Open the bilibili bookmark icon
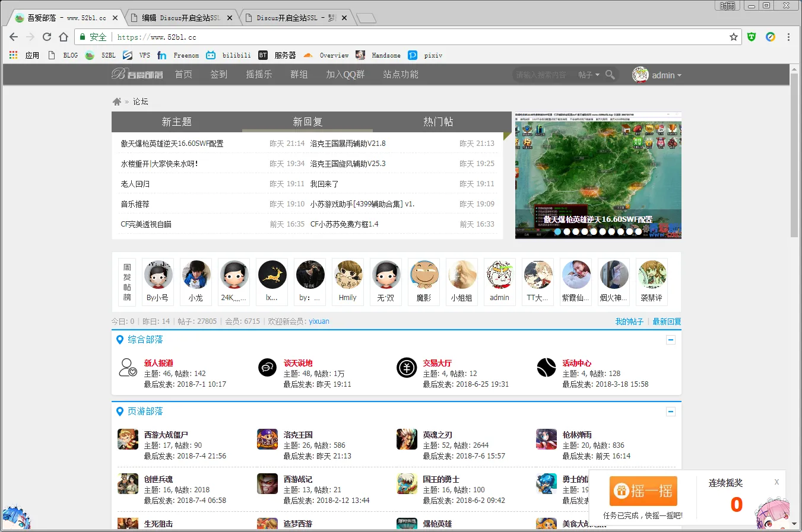 point(211,55)
